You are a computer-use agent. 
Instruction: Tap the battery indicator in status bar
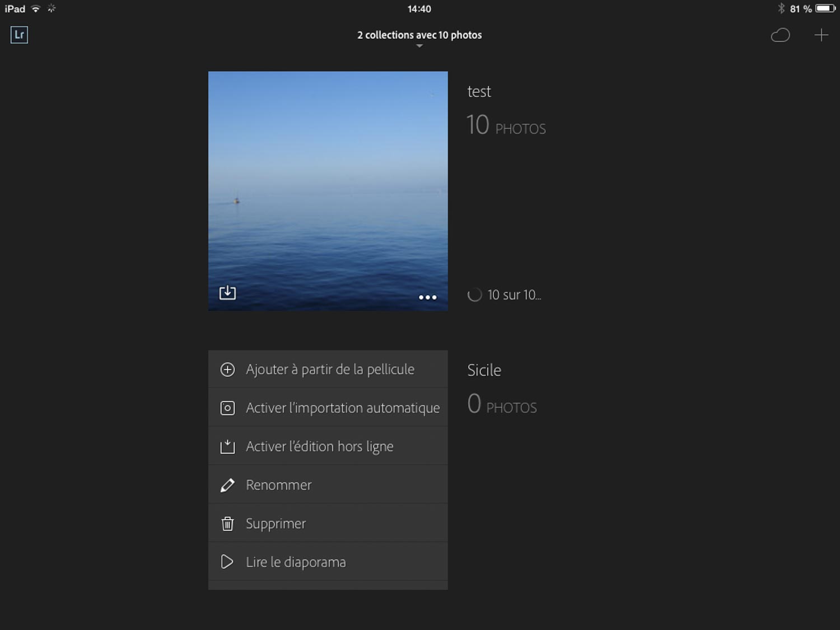coord(825,8)
